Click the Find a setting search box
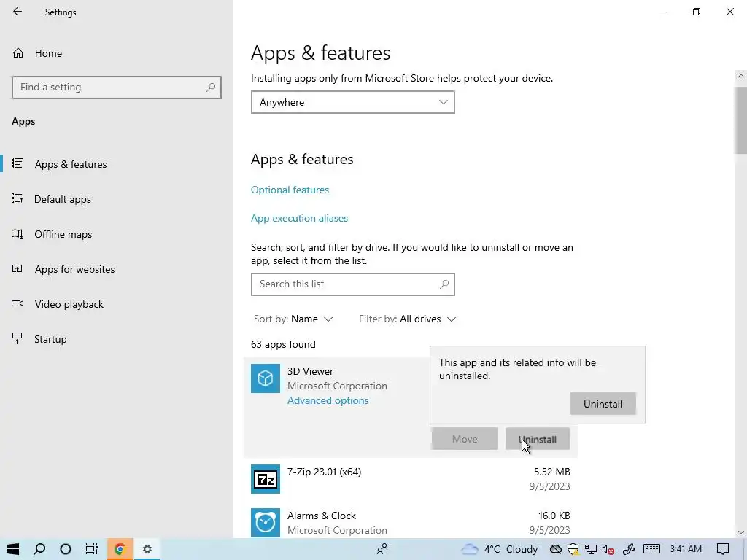 (117, 87)
